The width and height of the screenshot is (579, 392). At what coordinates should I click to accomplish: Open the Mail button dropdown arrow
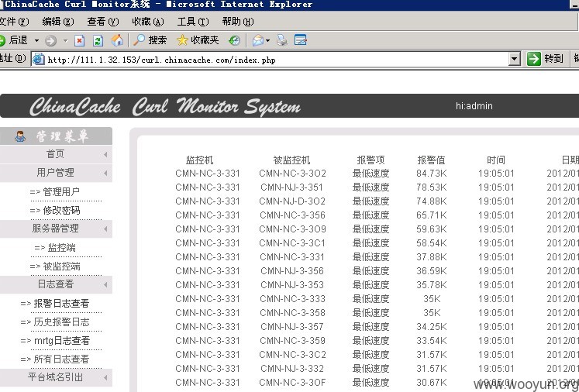[x=267, y=40]
